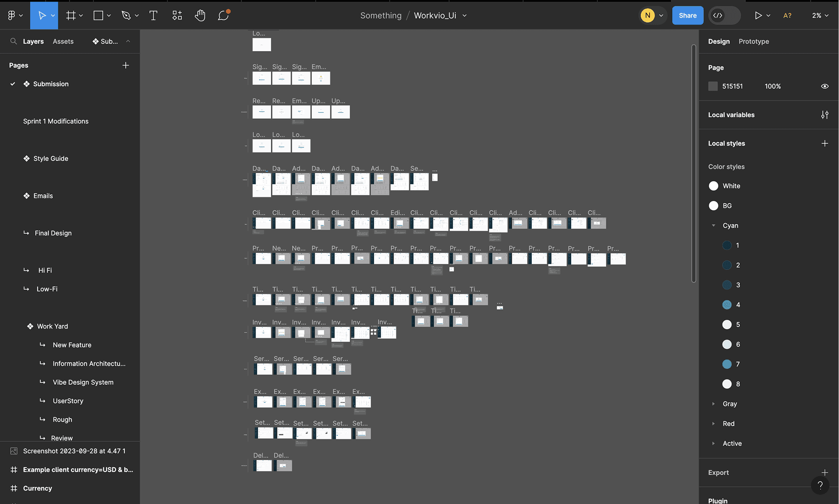Viewport: 839px width, 504px height.
Task: Open the Workvio_Ui file name dropdown
Action: pyautogui.click(x=464, y=15)
